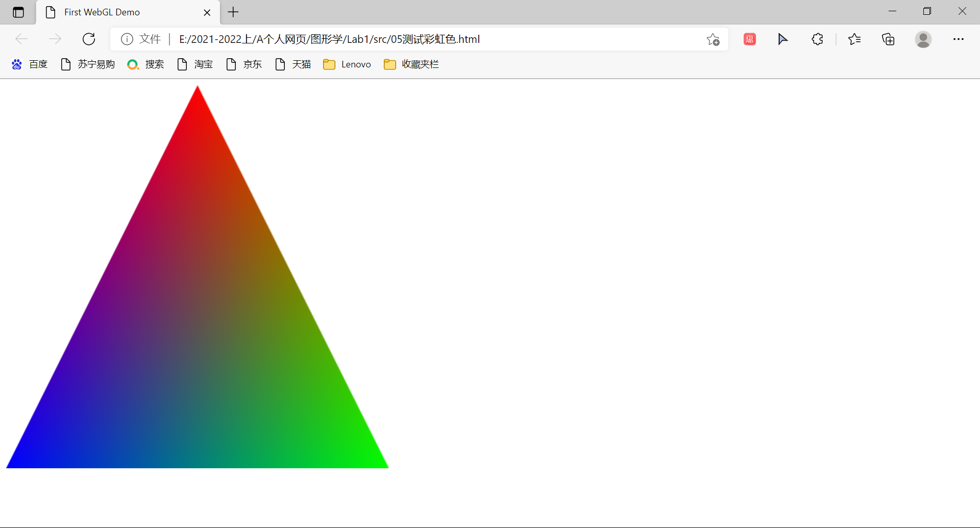Close the First WebGL Demo tab
Image resolution: width=980 pixels, height=528 pixels.
coord(207,12)
